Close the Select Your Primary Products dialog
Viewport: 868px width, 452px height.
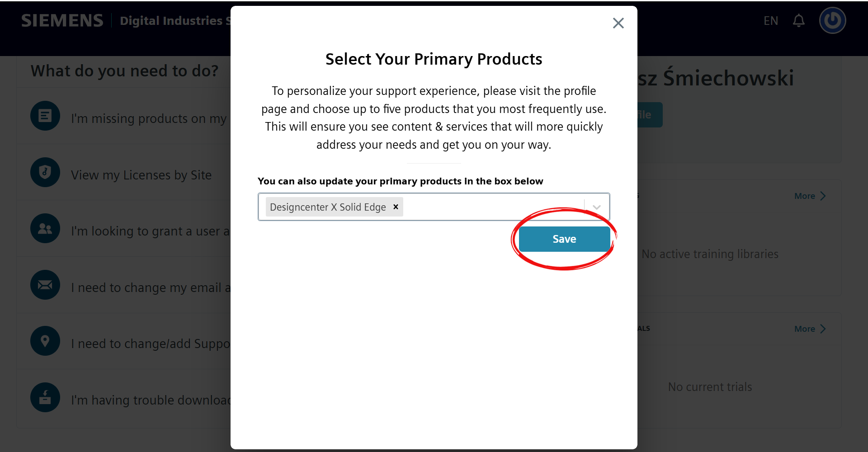tap(618, 23)
